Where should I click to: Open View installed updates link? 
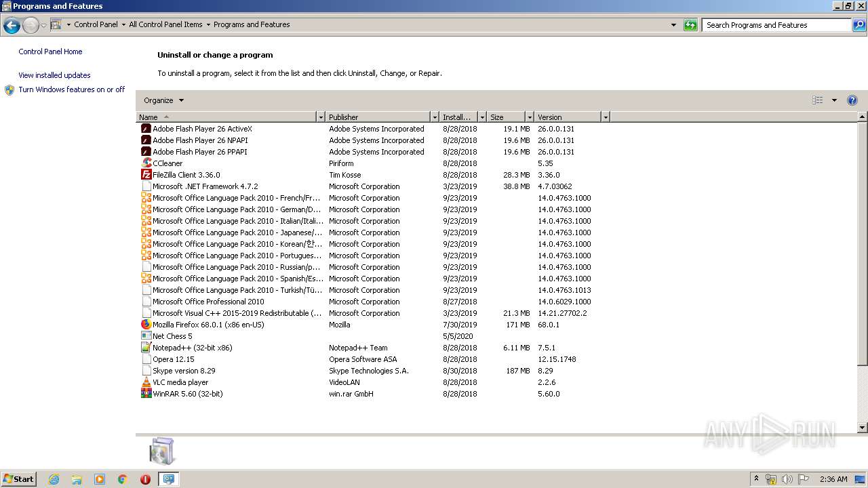54,75
